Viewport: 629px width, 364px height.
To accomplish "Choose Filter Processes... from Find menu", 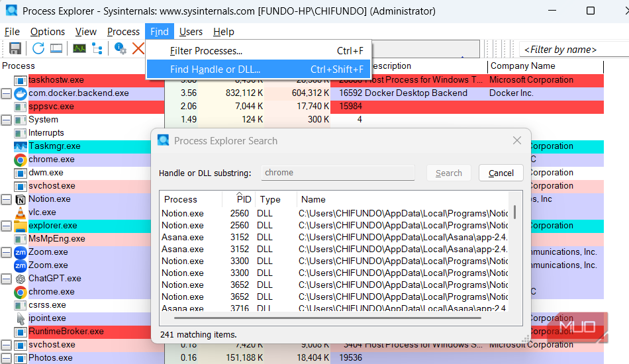I will [x=258, y=51].
